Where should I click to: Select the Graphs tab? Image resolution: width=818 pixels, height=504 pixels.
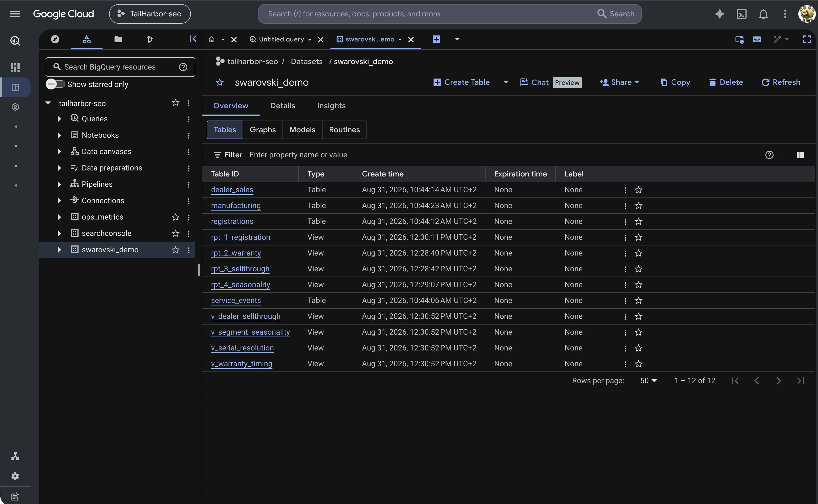pyautogui.click(x=263, y=130)
